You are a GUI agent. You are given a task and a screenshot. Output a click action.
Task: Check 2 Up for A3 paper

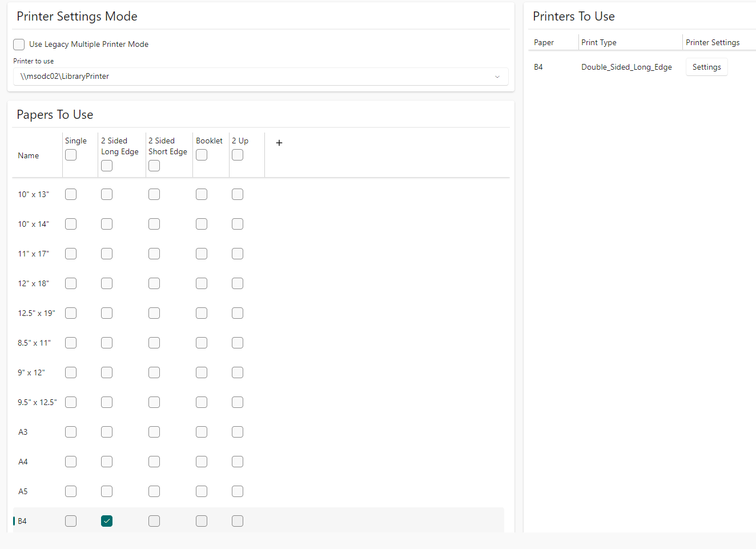coord(238,432)
